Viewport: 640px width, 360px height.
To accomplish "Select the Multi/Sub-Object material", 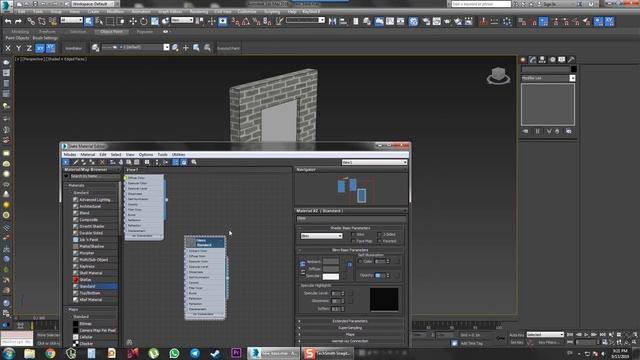I will pos(93,260).
